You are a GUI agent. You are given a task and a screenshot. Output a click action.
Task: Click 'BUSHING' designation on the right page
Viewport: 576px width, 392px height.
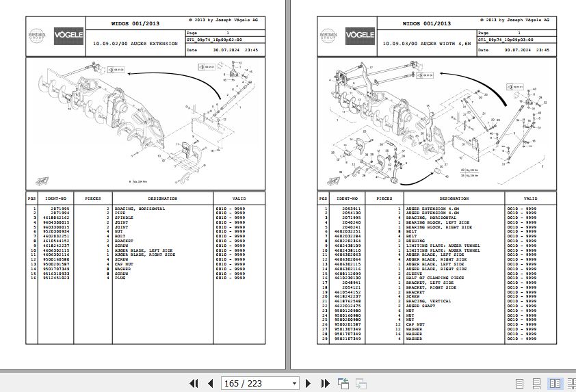click(415, 241)
